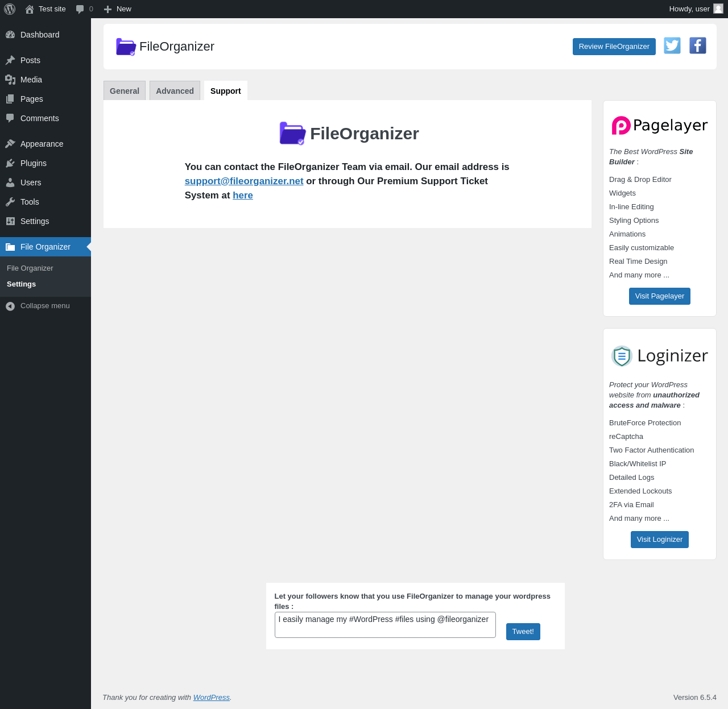
Task: Click the Dashboard gauge icon
Action: (10, 35)
